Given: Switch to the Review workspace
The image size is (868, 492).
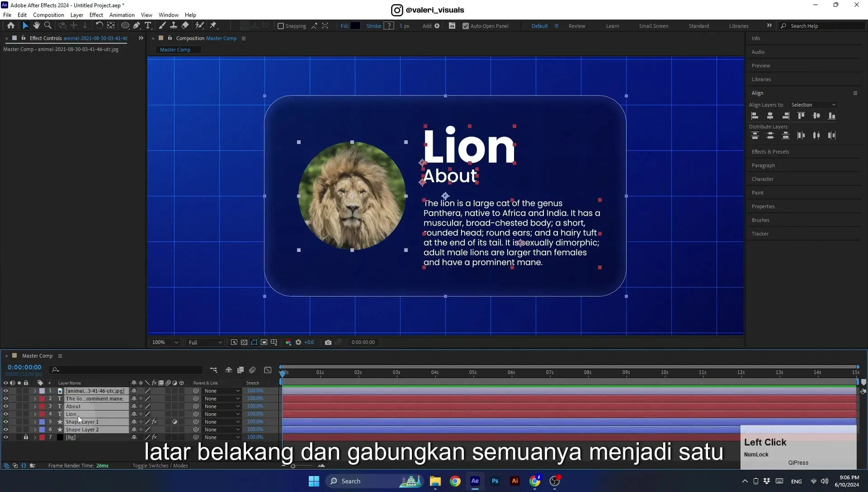Looking at the screenshot, I should pyautogui.click(x=577, y=26).
